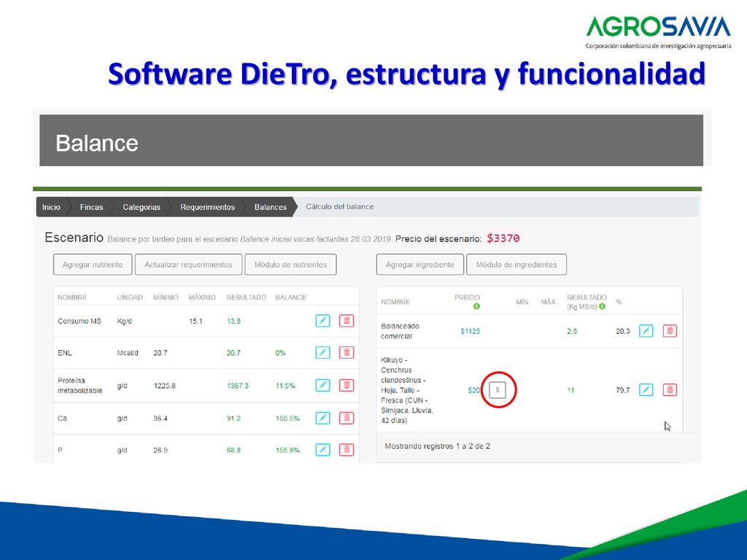Open Fincas breadcrumb
Image resolution: width=747 pixels, height=560 pixels.
tap(91, 207)
